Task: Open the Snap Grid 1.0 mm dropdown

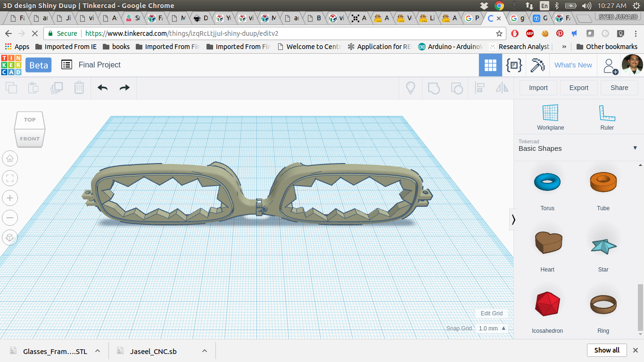Action: tap(492, 329)
